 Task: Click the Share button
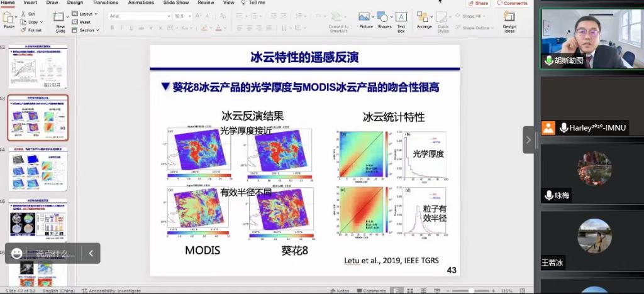(x=479, y=3)
